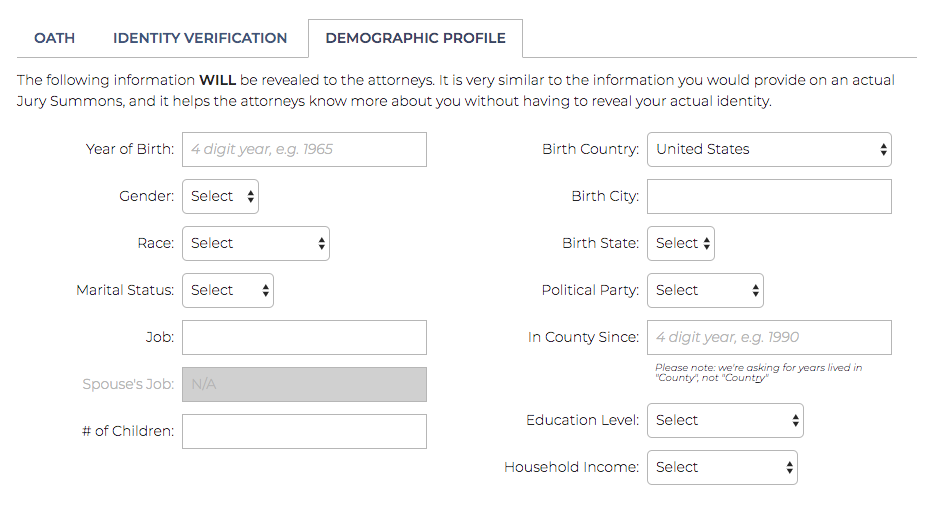This screenshot has width=930, height=515.
Task: Focus the Job text field
Action: tap(304, 337)
